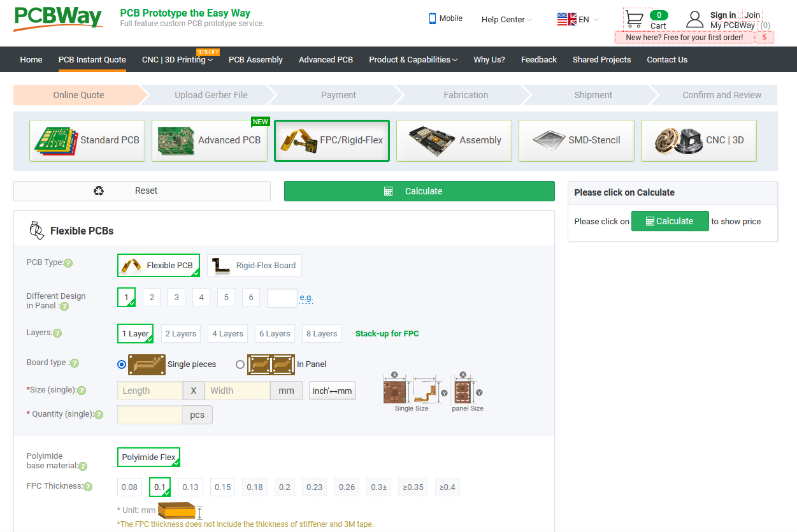Click the Width input field
The width and height of the screenshot is (797, 532).
[x=237, y=391]
